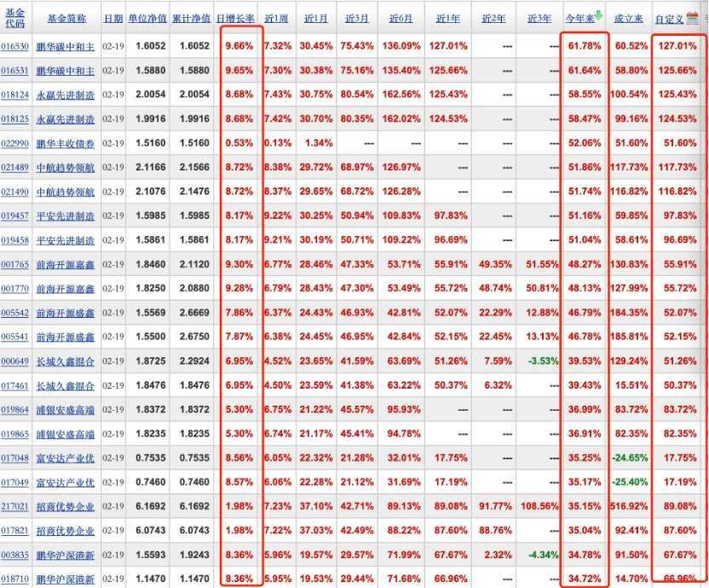Sort by 单位净值 header

click(x=147, y=19)
